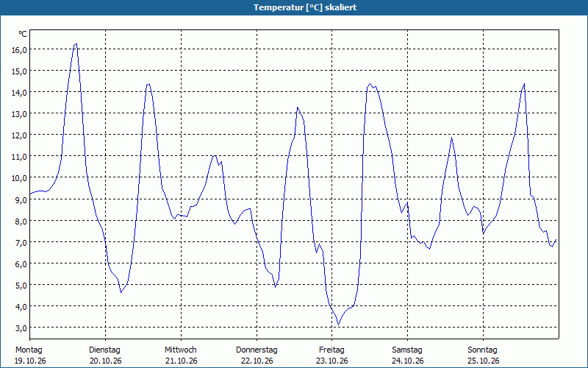Click the 3,0 axis value
This screenshot has width=588, height=368.
tap(21, 328)
